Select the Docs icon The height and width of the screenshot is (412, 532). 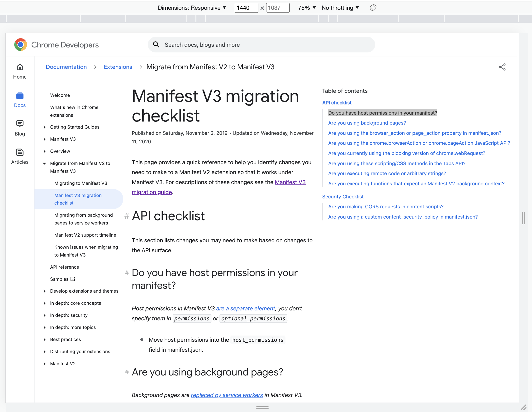pyautogui.click(x=20, y=95)
